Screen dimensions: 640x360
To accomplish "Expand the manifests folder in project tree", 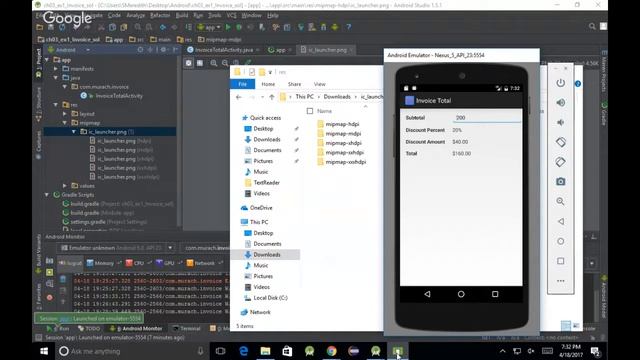I will pyautogui.click(x=56, y=69).
